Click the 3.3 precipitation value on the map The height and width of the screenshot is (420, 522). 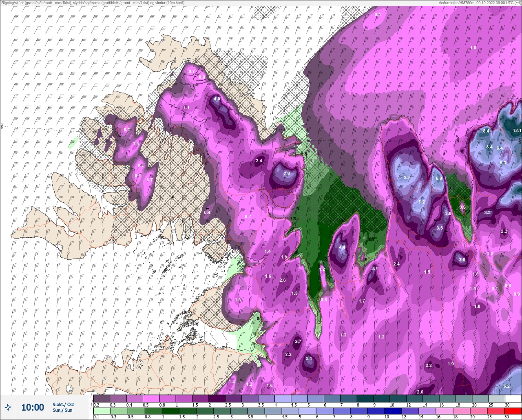tap(287, 173)
